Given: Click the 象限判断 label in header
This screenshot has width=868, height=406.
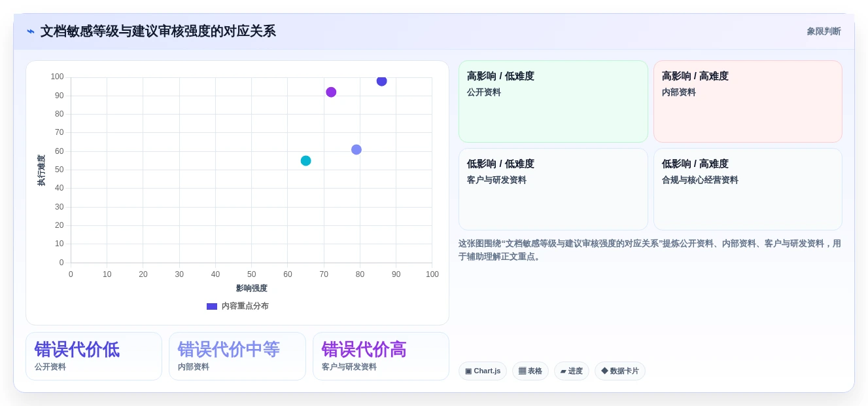Looking at the screenshot, I should point(824,31).
